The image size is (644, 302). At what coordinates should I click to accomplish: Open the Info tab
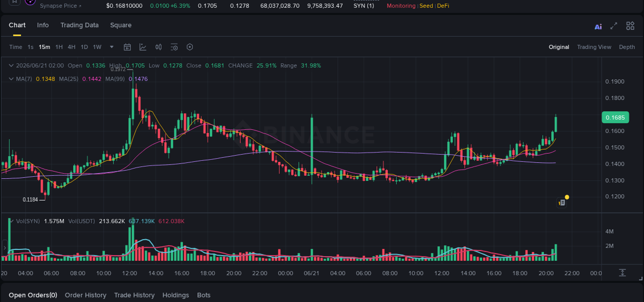point(43,25)
